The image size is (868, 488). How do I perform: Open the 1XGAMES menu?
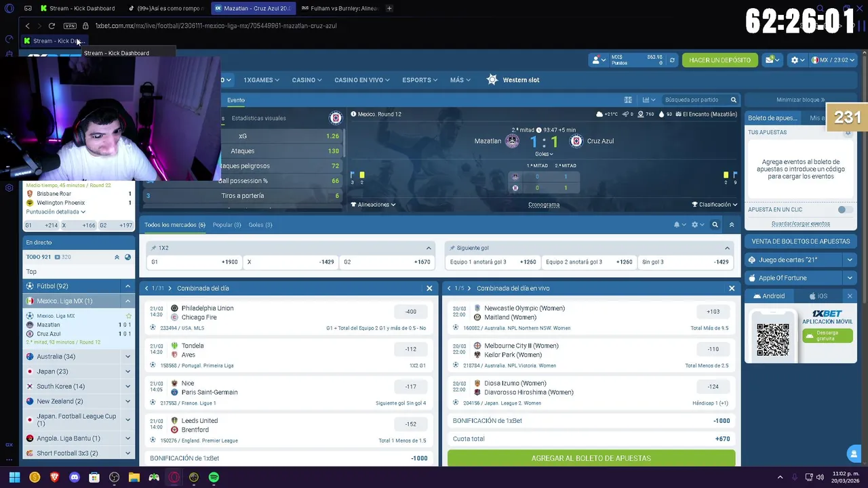[x=261, y=80]
